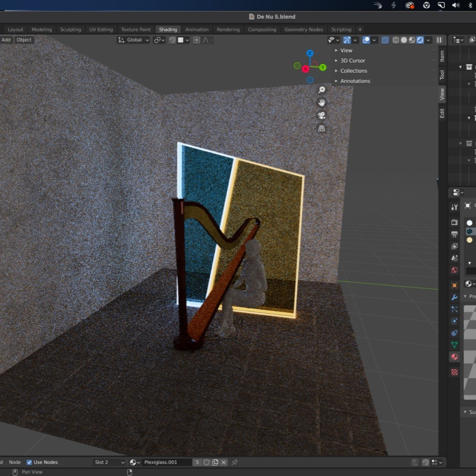Click the Object menu in header
This screenshot has height=476, width=476.
[24, 40]
